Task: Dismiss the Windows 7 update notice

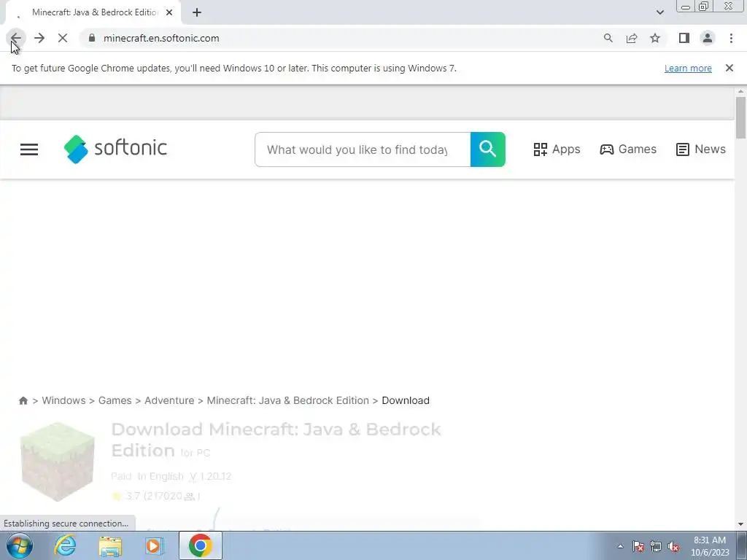Action: click(729, 68)
